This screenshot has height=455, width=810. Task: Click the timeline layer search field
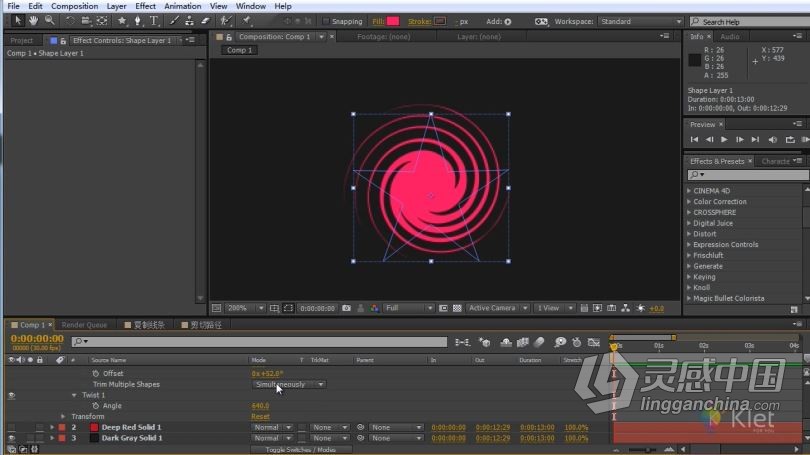pos(259,341)
